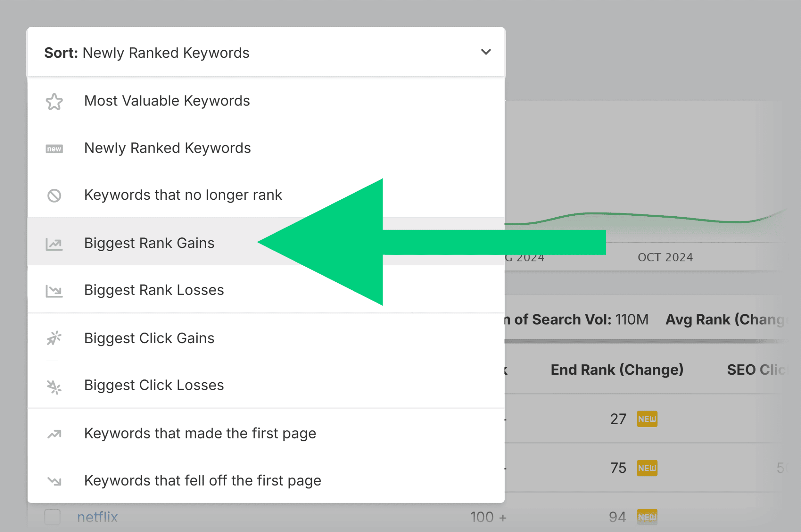The height and width of the screenshot is (532, 801).
Task: Click the falling chart icon for Rank Losses
Action: (x=54, y=291)
